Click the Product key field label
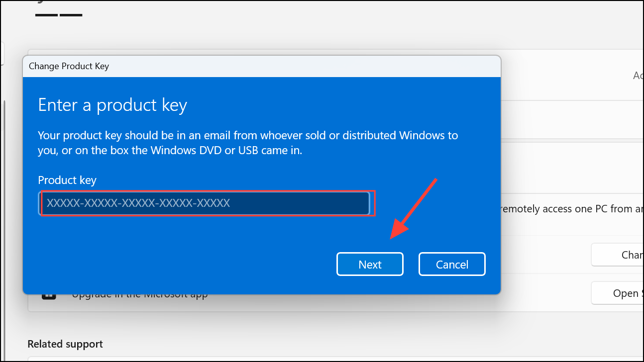The width and height of the screenshot is (644, 362). (x=67, y=180)
